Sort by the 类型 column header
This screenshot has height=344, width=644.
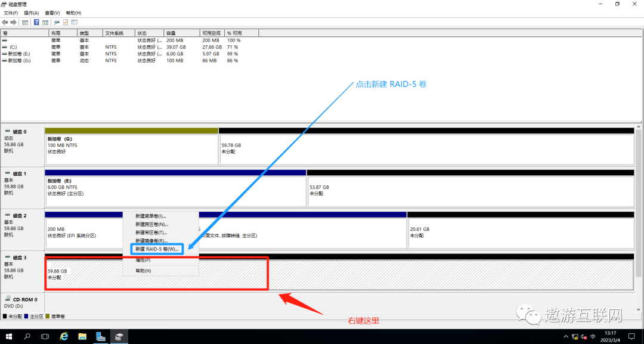pyautogui.click(x=89, y=33)
